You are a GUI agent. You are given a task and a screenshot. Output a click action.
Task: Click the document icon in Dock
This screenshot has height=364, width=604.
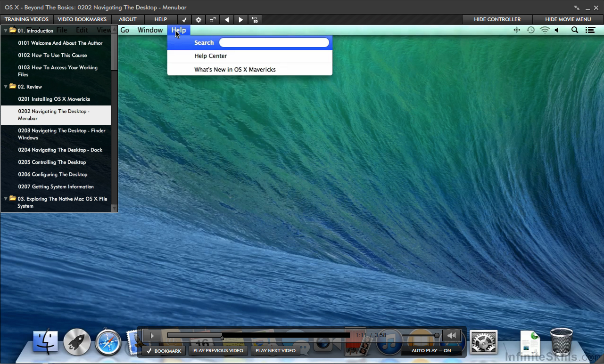530,343
